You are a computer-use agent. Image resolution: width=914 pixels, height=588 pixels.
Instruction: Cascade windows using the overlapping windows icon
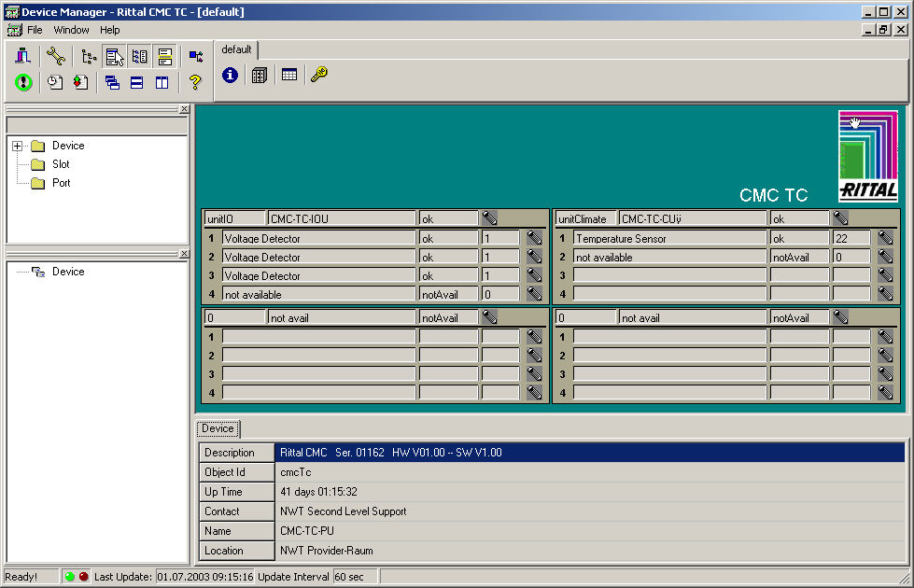(112, 83)
